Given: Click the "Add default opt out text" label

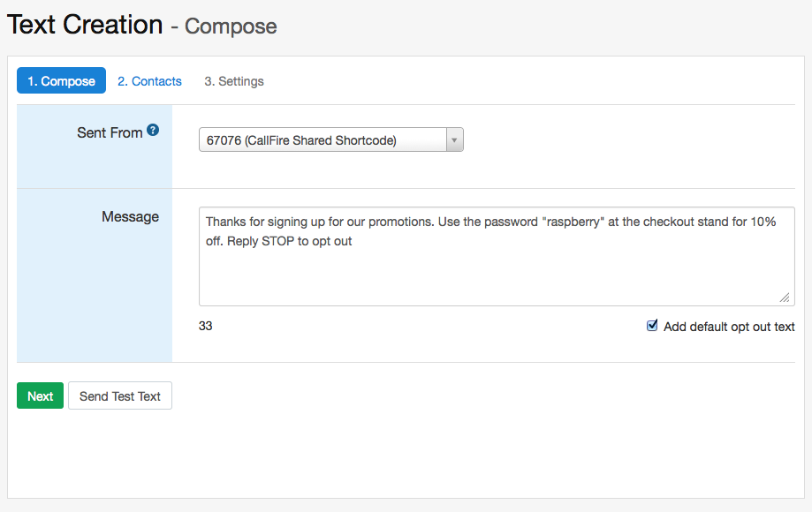Looking at the screenshot, I should click(729, 327).
